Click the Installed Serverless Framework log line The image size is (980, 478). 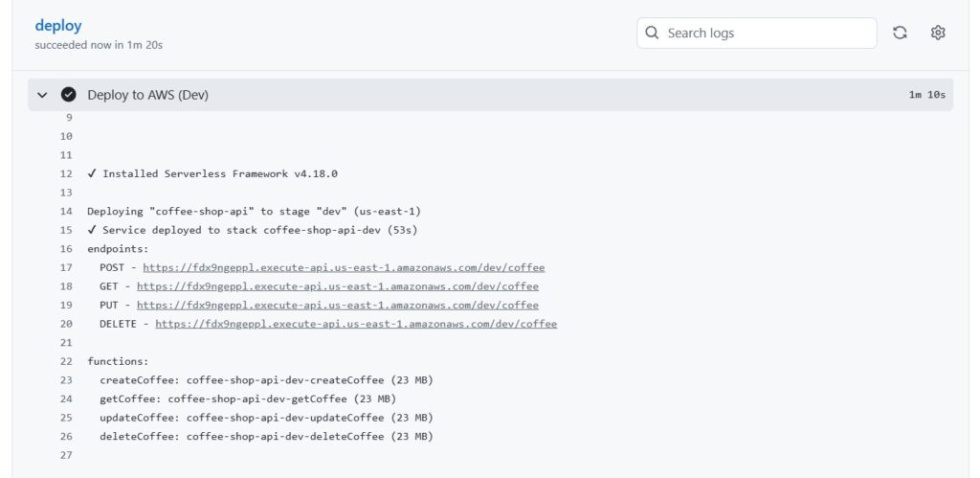pos(212,174)
